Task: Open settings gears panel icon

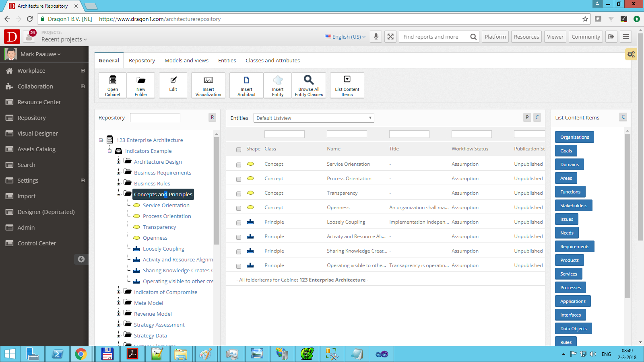Action: [x=631, y=54]
